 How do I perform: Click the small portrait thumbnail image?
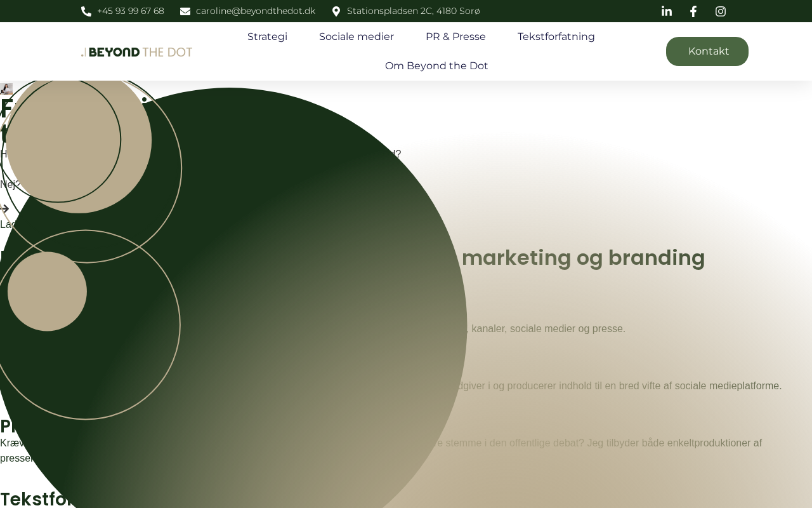pyautogui.click(x=6, y=89)
